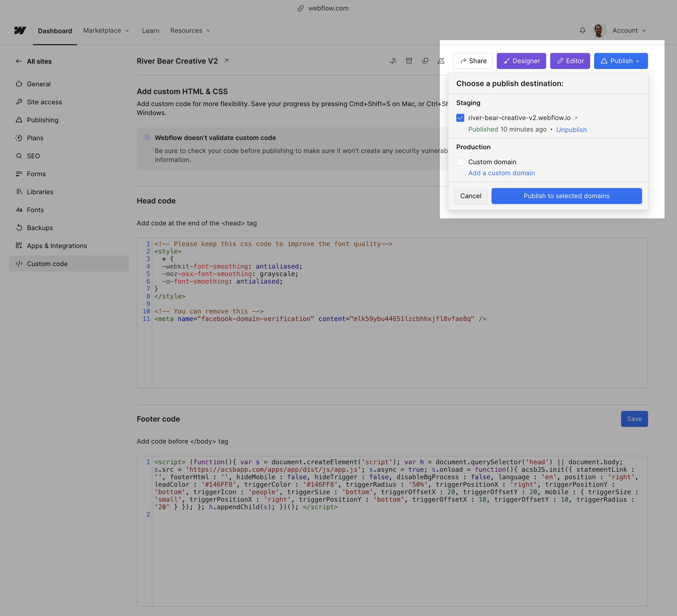The image size is (677, 616).
Task: Open Libraries settings
Action: click(x=69, y=192)
